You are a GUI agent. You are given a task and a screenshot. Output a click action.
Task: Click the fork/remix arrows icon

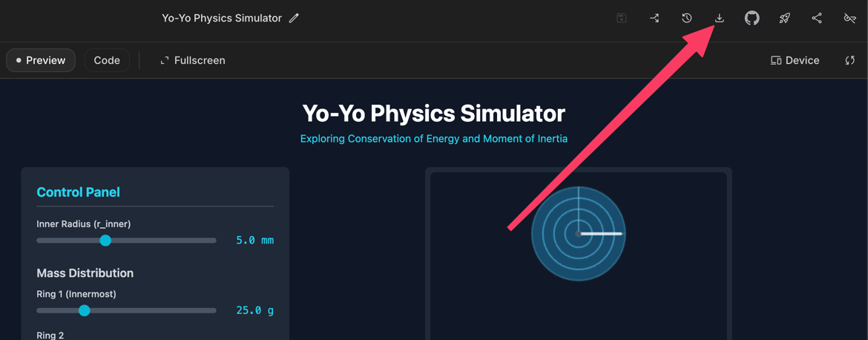click(654, 18)
